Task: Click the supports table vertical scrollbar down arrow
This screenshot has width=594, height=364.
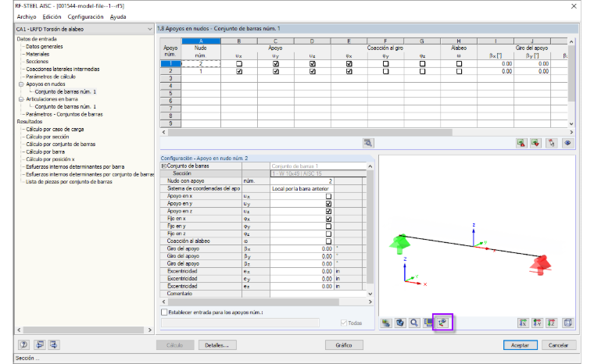Action: tap(571, 124)
